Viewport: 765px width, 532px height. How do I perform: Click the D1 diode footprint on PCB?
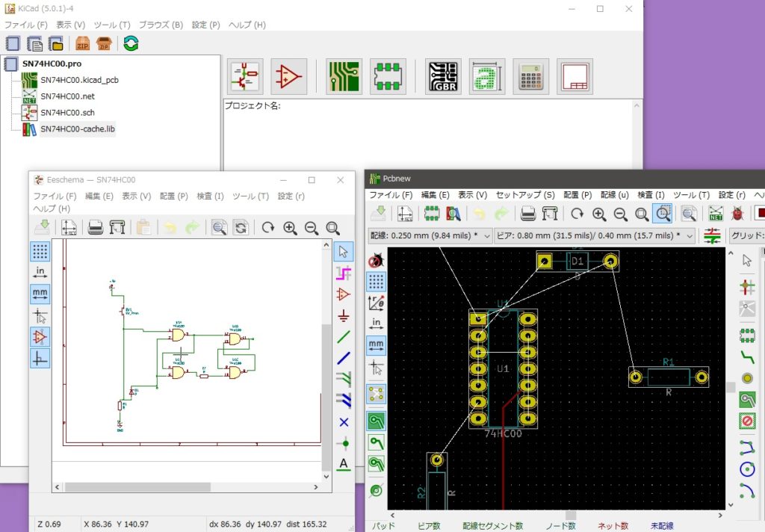(577, 261)
